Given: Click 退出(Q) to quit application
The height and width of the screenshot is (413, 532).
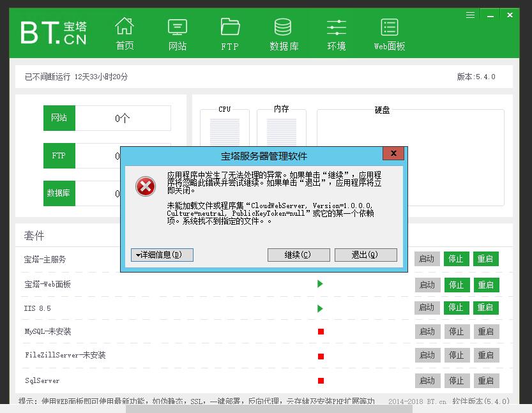Looking at the screenshot, I should pos(366,255).
